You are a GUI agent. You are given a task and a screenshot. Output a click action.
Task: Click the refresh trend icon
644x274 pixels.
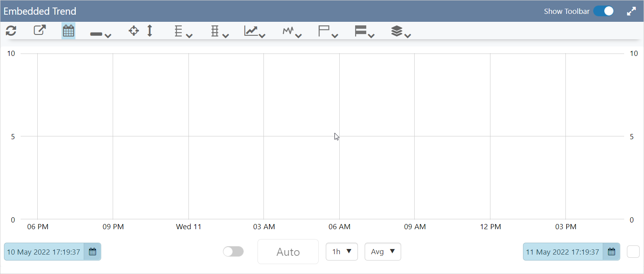[x=11, y=31]
